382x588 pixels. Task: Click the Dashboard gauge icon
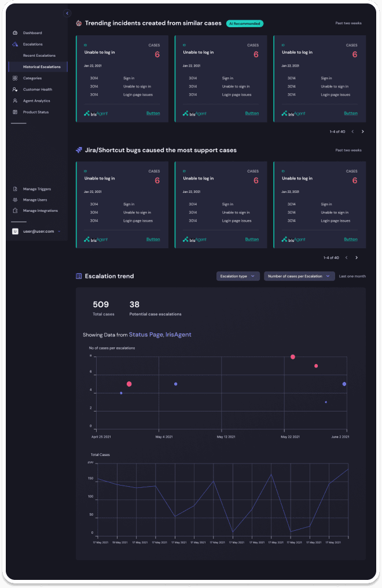coord(15,33)
